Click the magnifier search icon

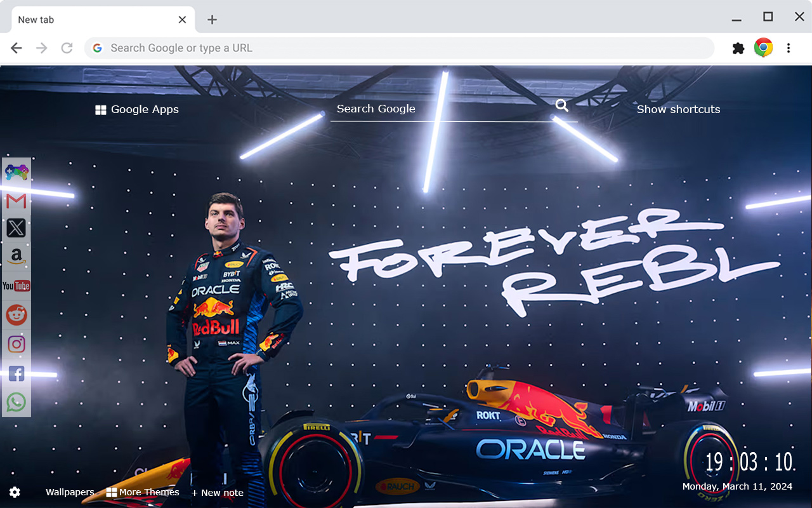coord(562,105)
